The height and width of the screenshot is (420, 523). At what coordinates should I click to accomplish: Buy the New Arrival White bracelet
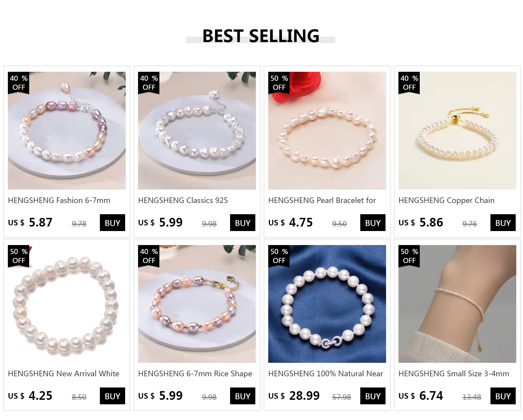coord(113,396)
